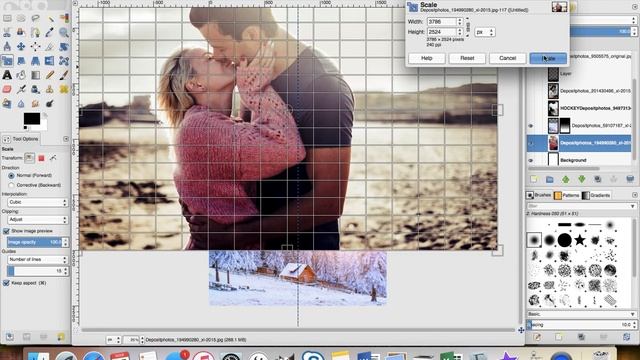Select the Fuzzy Select wand tool
This screenshot has height=360, width=640.
50,18
